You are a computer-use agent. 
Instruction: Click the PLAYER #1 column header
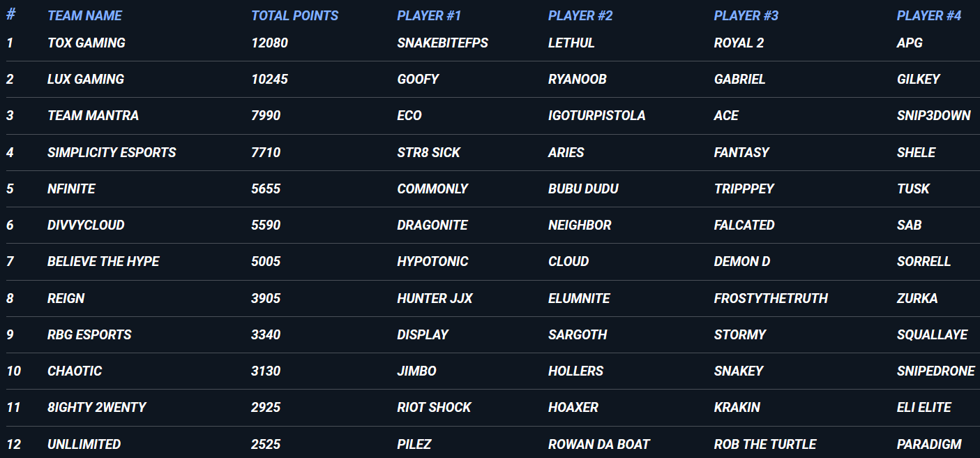429,15
